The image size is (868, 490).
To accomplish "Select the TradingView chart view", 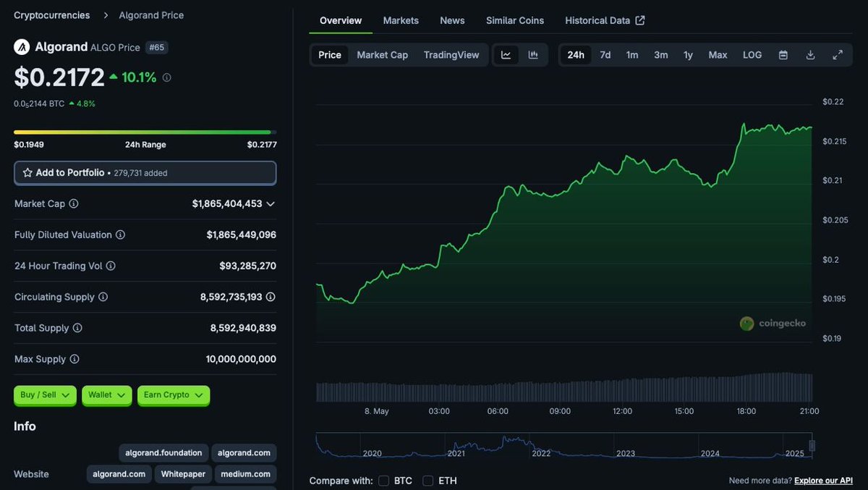I will click(x=451, y=55).
